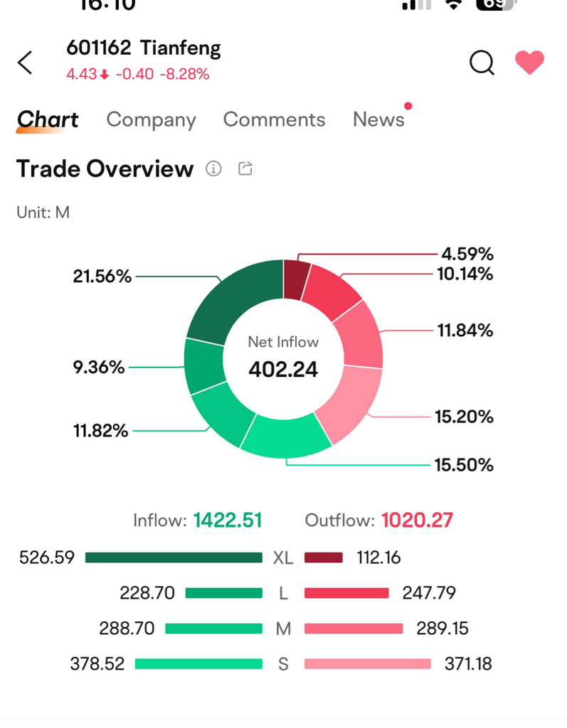Viewport: 567px width, 728px height.
Task: Tap the Trade Overview share icon
Action: (x=245, y=168)
